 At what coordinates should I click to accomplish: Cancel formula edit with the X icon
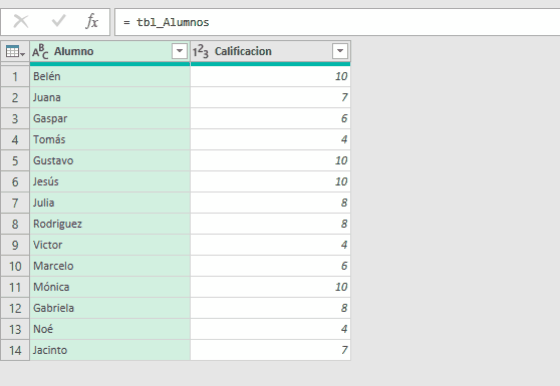tap(21, 21)
